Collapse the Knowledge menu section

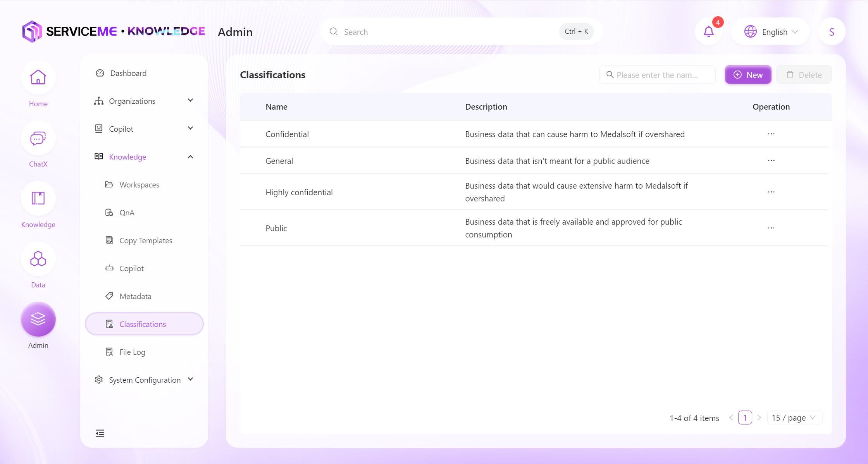point(144,157)
